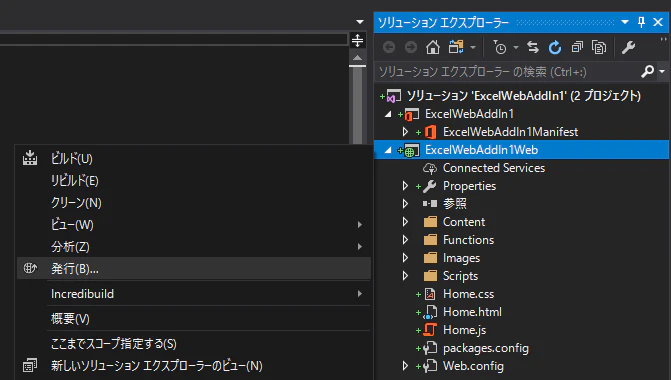The width and height of the screenshot is (671, 380).
Task: Choose ビルド(U) from the context menu
Action: [x=194, y=159]
